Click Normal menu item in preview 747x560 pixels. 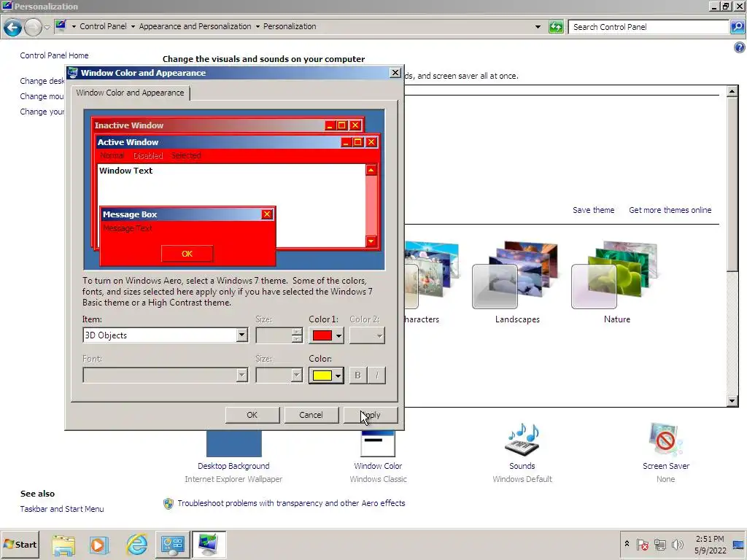point(112,156)
